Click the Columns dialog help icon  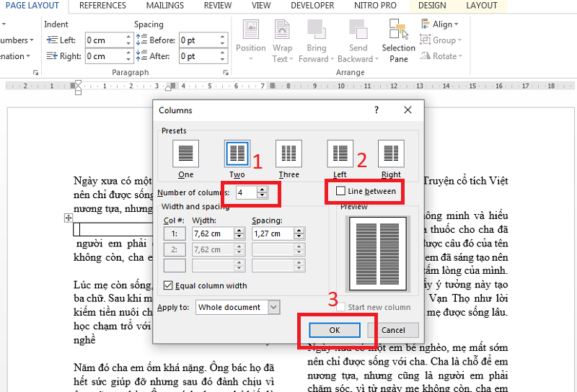click(376, 110)
